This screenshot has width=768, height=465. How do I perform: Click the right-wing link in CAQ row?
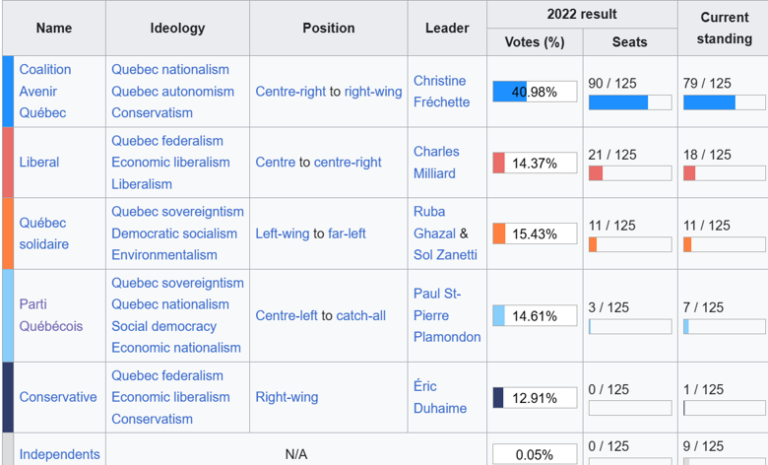[373, 92]
